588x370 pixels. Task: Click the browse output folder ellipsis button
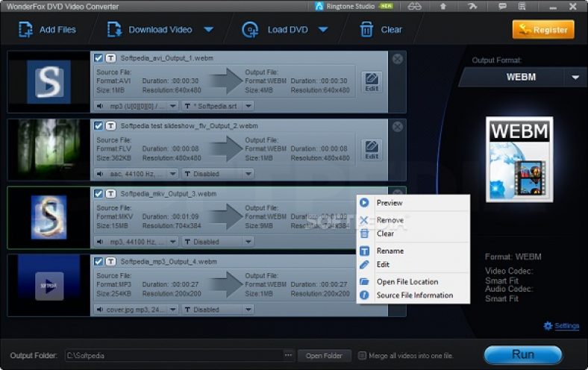point(288,355)
